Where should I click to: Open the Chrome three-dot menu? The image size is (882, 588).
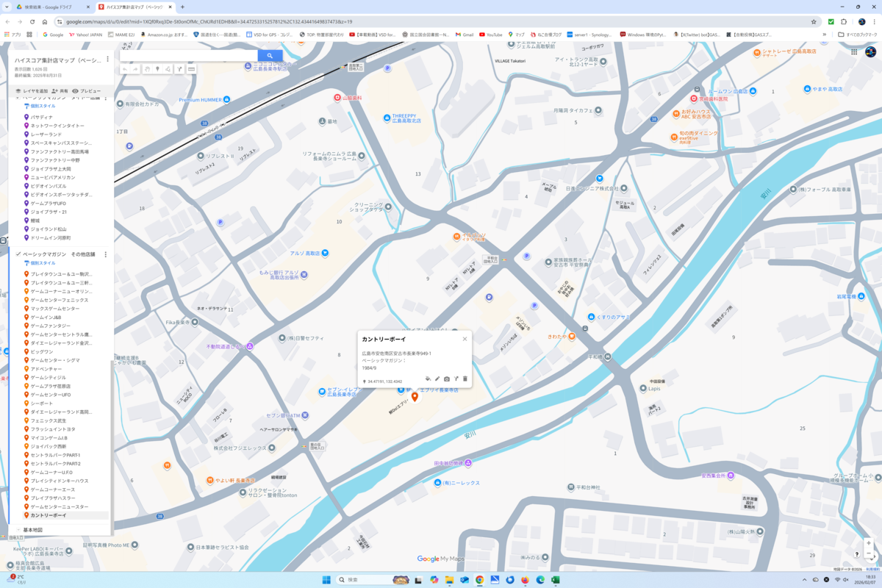coord(875,21)
